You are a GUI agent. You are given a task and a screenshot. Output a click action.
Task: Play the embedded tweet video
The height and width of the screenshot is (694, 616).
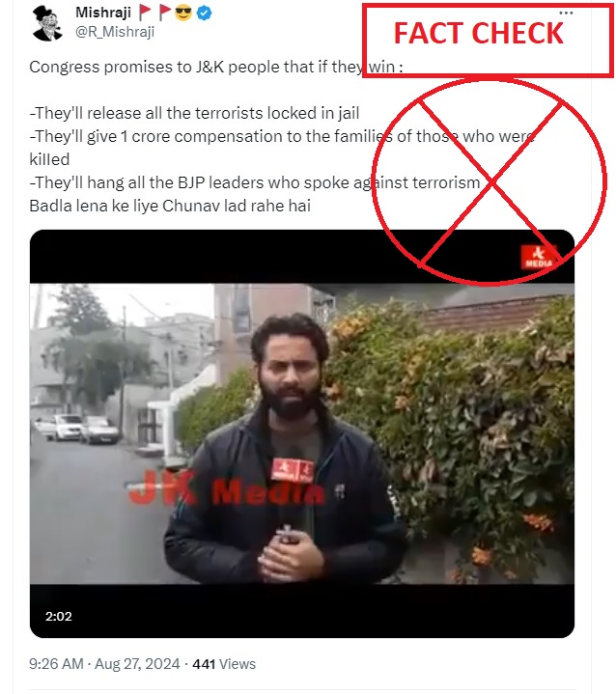tap(302, 433)
